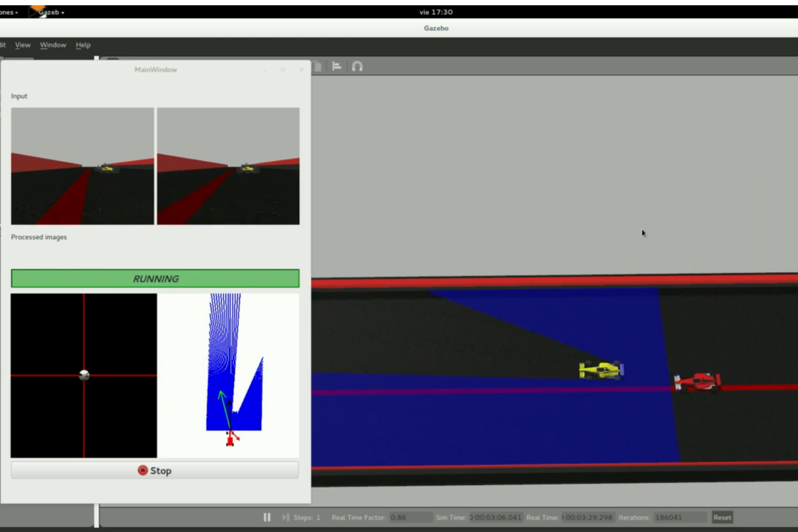Click the Input label in MainWindow
Viewport: 798px width, 532px height.
point(19,96)
